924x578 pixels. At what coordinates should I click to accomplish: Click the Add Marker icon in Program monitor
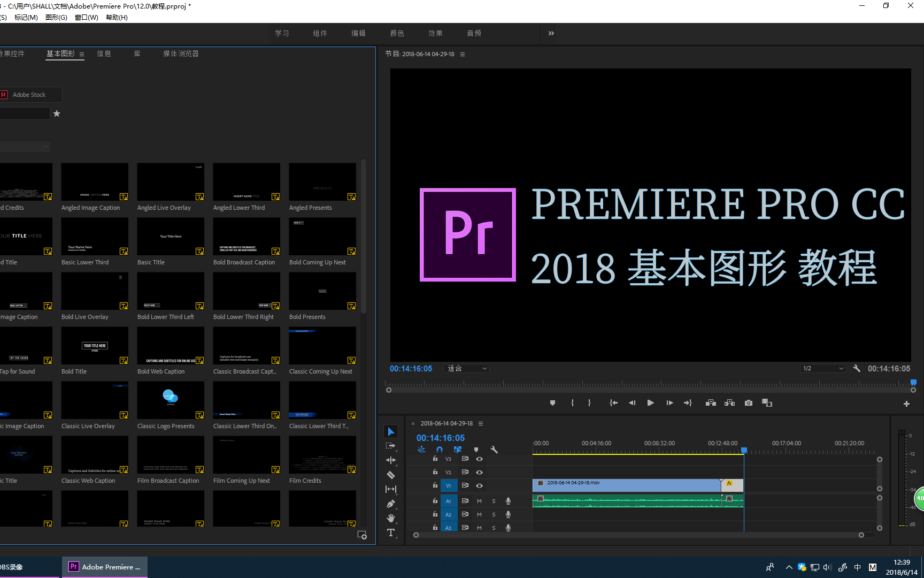552,402
